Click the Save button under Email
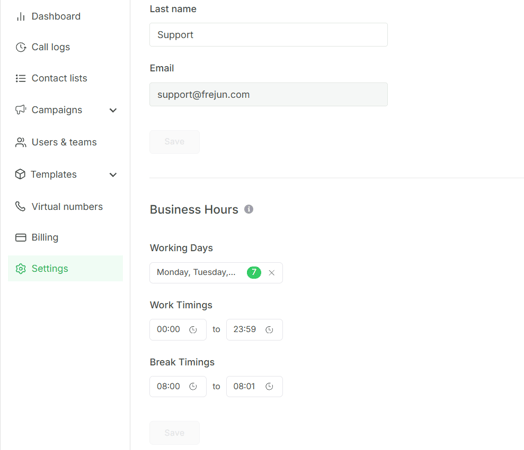Viewport: 524px width, 450px height. (x=174, y=142)
